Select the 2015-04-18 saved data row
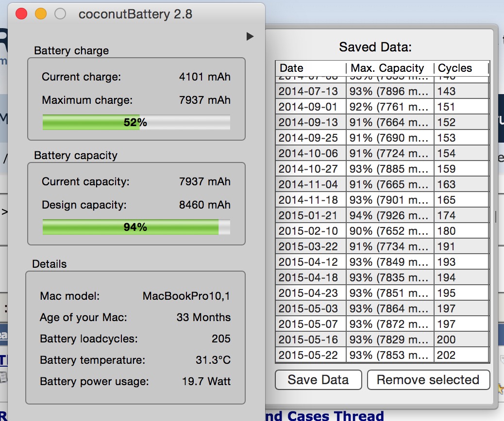The image size is (504, 421). click(382, 277)
